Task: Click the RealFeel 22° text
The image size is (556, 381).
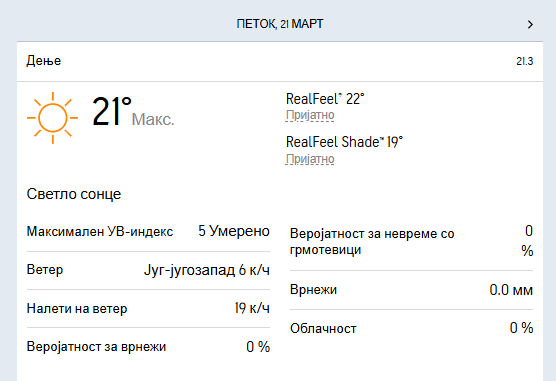Action: (x=325, y=99)
